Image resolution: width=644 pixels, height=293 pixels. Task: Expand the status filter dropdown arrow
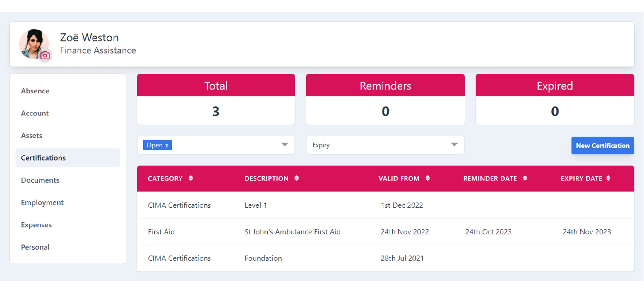click(285, 145)
